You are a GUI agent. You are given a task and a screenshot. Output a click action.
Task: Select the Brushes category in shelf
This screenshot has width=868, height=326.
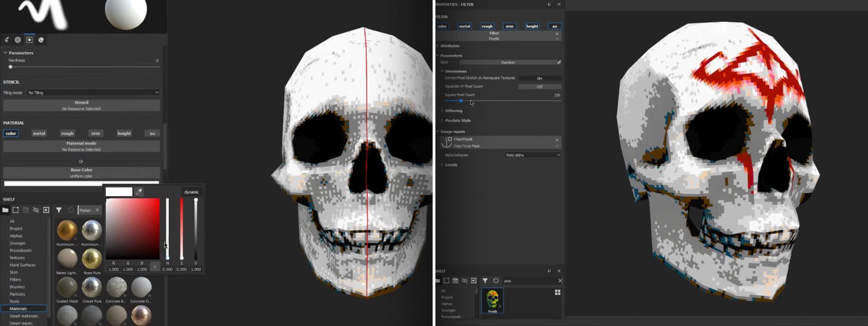[x=17, y=287]
